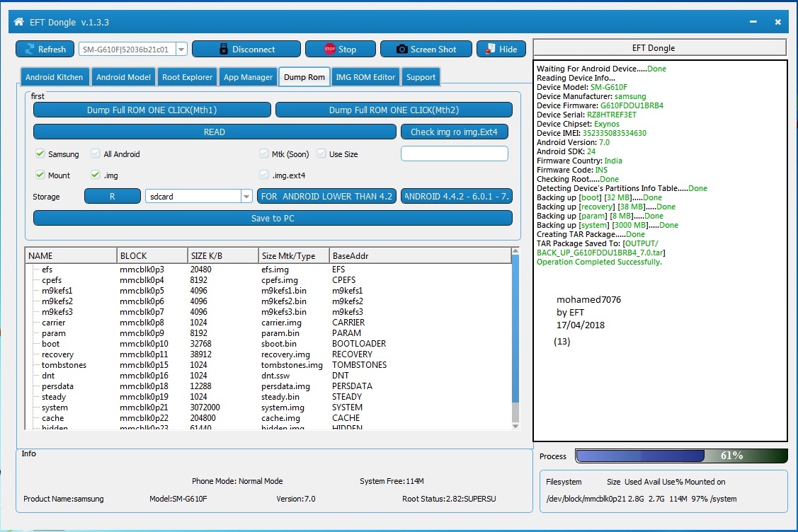
Task: Select the system partition row
Action: [268, 407]
